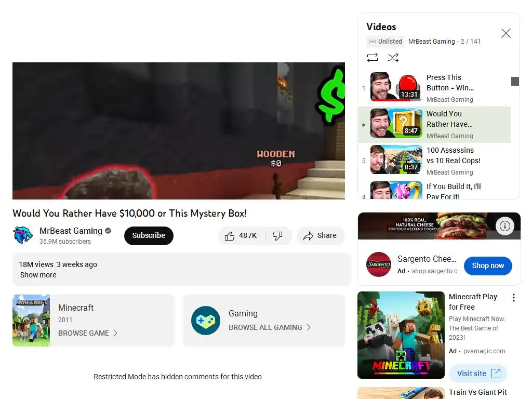Open MrBeast Gaming channel avatar
The image size is (532, 399).
click(x=23, y=235)
